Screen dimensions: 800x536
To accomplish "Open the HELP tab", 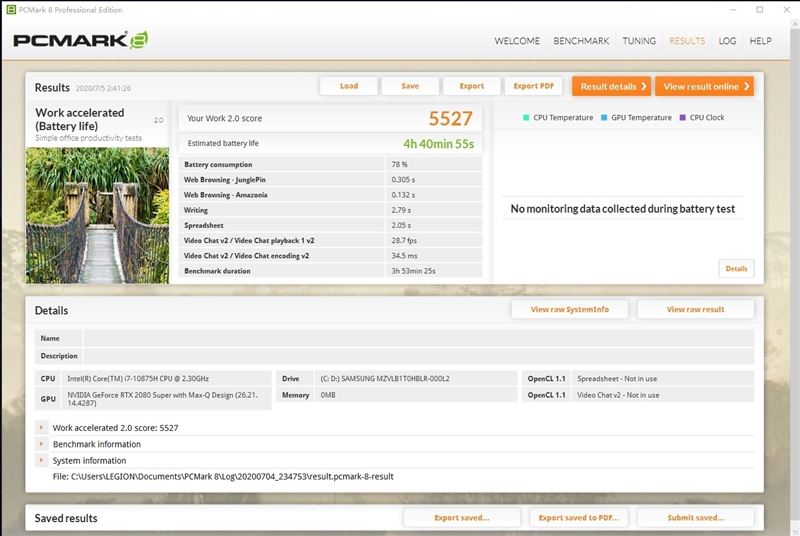I will (x=760, y=41).
